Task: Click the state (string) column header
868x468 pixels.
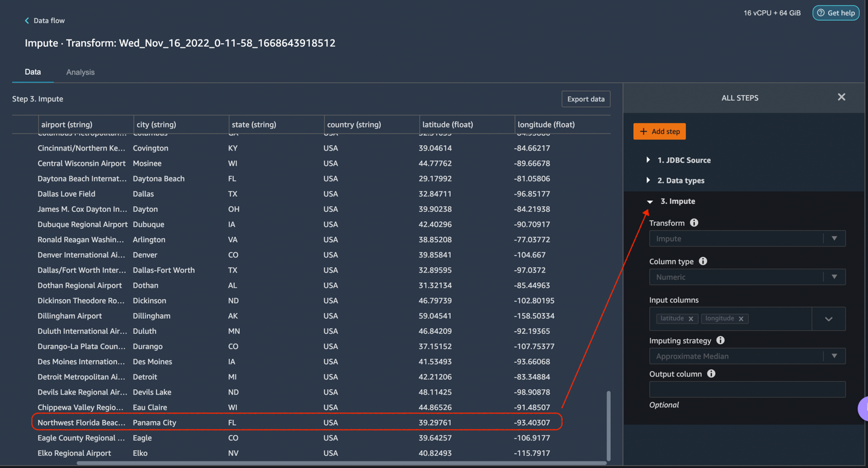Action: click(254, 124)
